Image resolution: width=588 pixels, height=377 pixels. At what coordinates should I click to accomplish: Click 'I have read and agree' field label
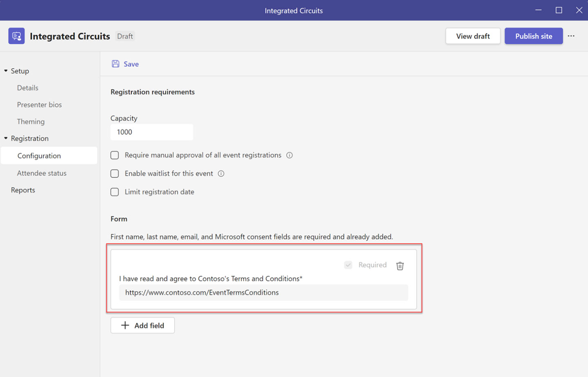click(x=210, y=279)
